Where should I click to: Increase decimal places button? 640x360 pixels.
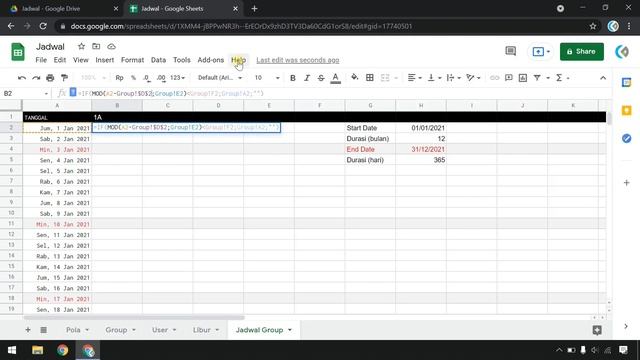(x=161, y=78)
